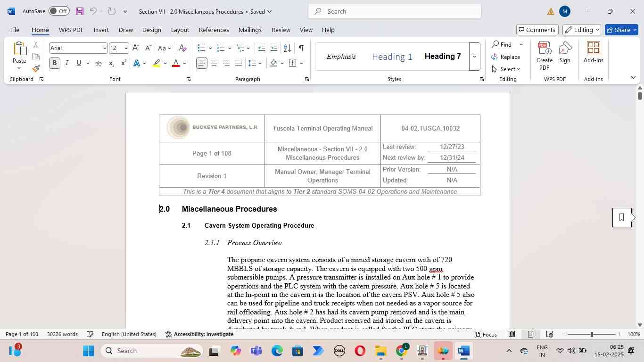Open Chrome from the Windows taskbar
The width and height of the screenshot is (644, 362).
point(402,351)
